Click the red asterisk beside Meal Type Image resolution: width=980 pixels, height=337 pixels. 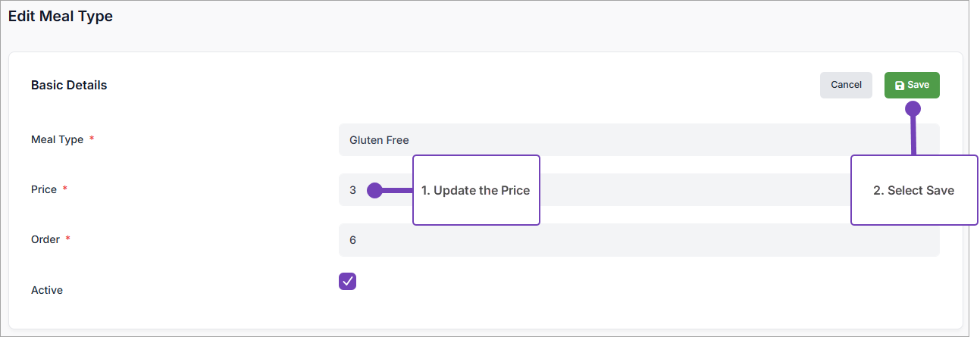click(92, 139)
